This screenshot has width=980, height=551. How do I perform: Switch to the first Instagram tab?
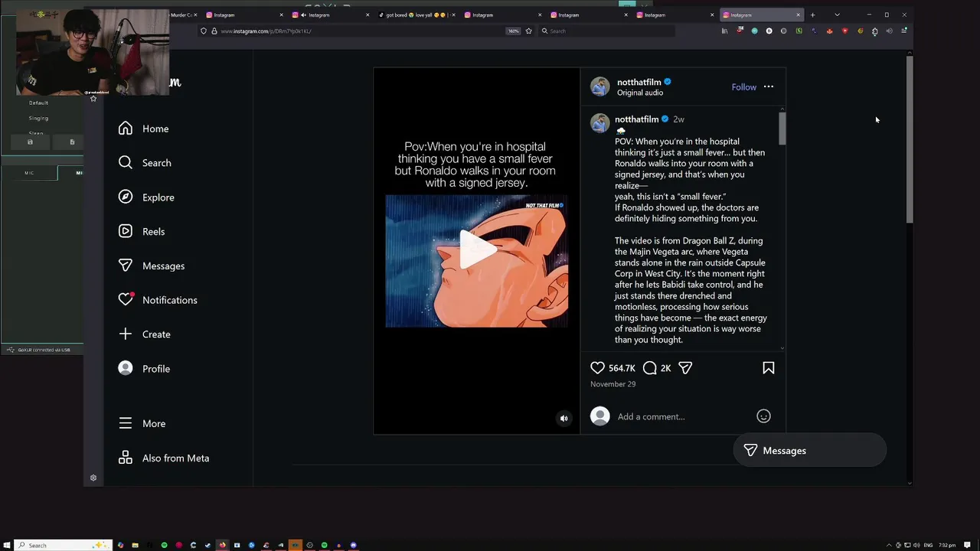point(243,15)
